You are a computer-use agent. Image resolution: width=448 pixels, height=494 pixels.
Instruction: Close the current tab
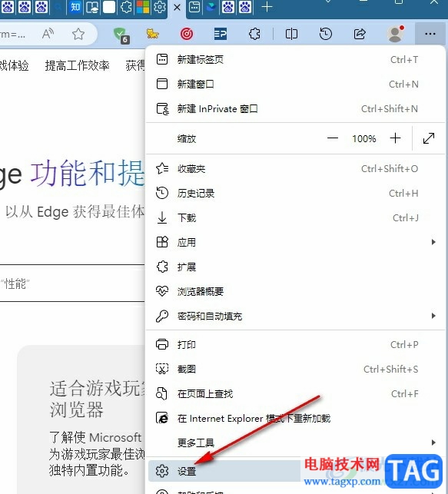(x=177, y=7)
